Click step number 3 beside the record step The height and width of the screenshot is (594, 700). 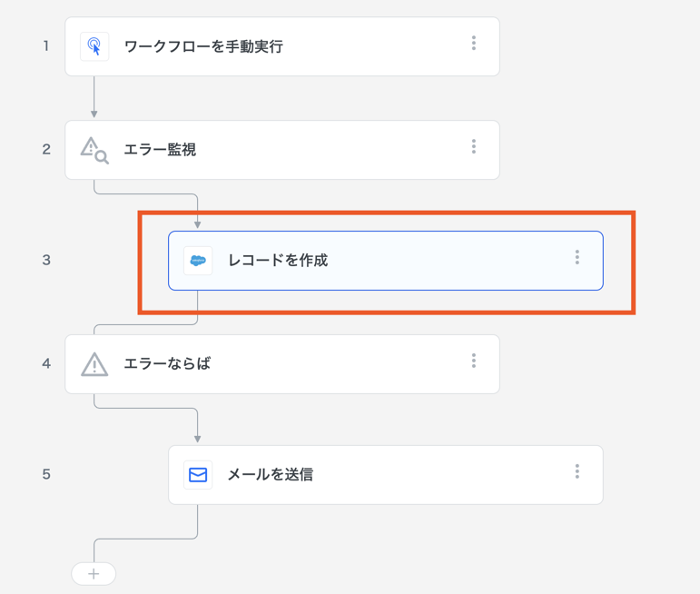[46, 261]
